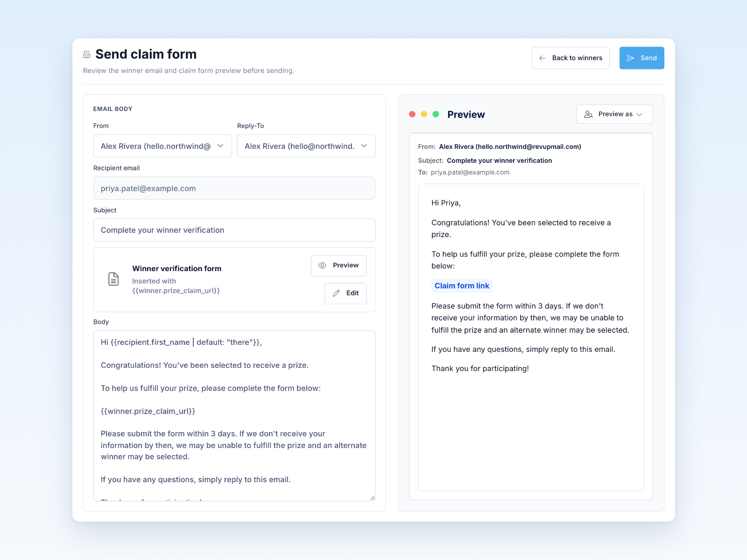Click "priya.patel@example.com" in preview To line
The image size is (747, 560).
point(470,172)
